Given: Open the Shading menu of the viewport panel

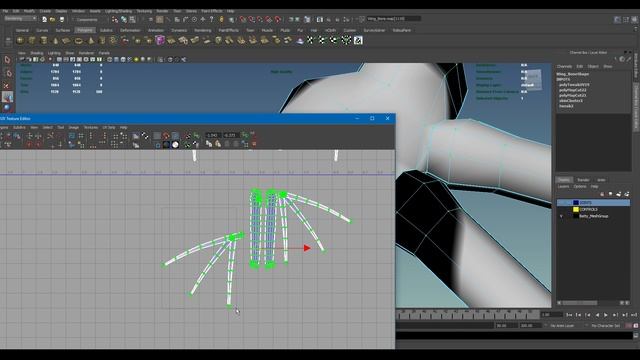Looking at the screenshot, I should coord(36,53).
